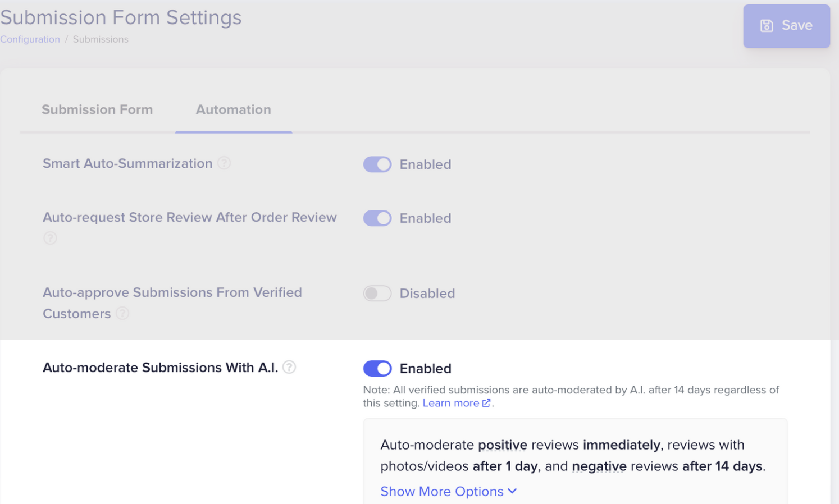Switch to the Submission Form tab
The height and width of the screenshot is (504, 839).
tap(97, 109)
